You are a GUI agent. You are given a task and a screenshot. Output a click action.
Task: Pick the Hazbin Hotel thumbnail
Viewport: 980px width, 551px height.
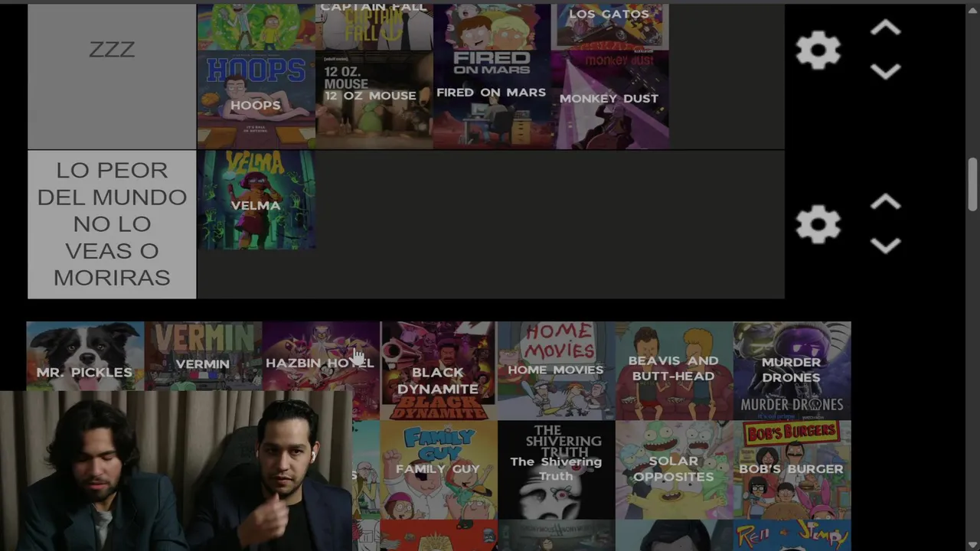(x=321, y=357)
